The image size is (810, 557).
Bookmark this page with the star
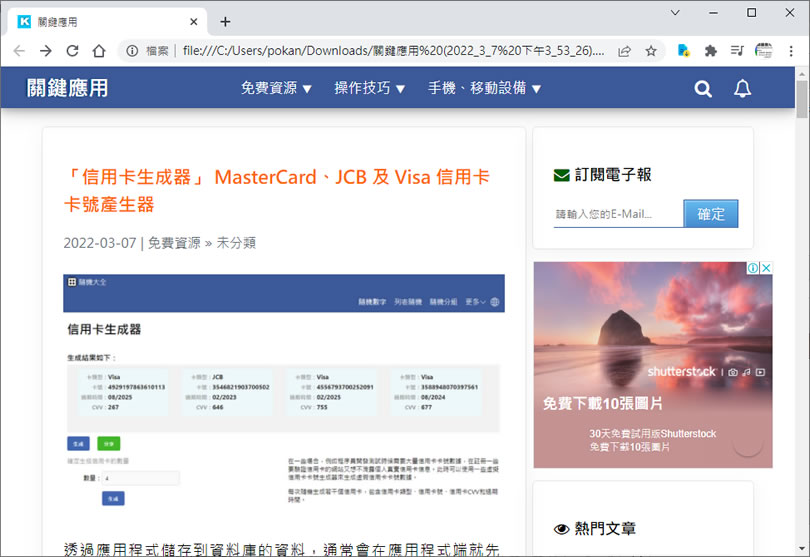[650, 51]
